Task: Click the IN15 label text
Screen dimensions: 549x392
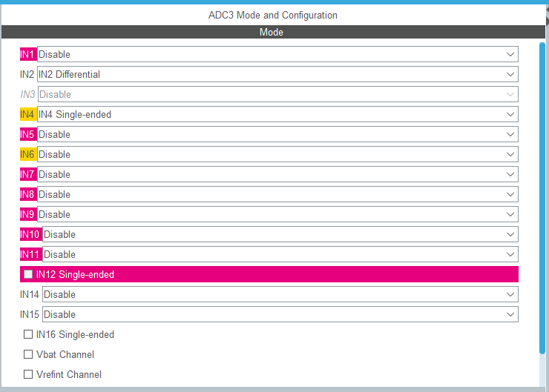Action: [x=30, y=314]
